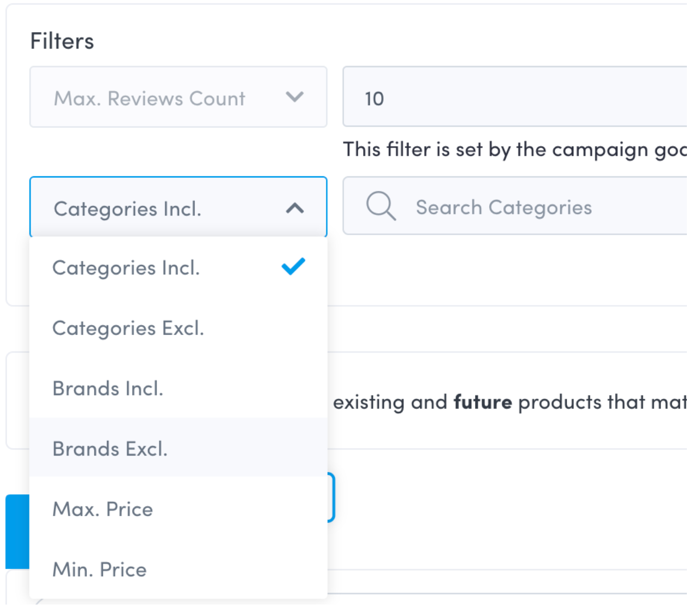Collapse the open list using the up chevron
The height and width of the screenshot is (610, 700).
click(x=294, y=208)
